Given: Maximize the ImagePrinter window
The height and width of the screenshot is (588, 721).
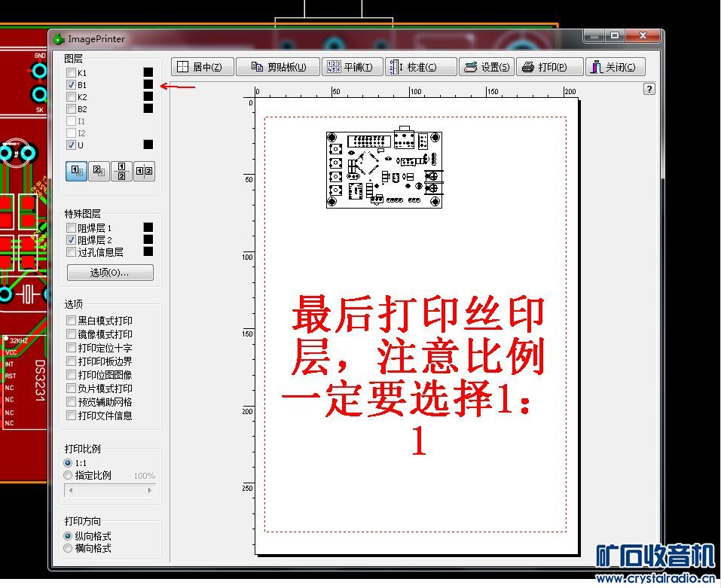Looking at the screenshot, I should tap(616, 35).
